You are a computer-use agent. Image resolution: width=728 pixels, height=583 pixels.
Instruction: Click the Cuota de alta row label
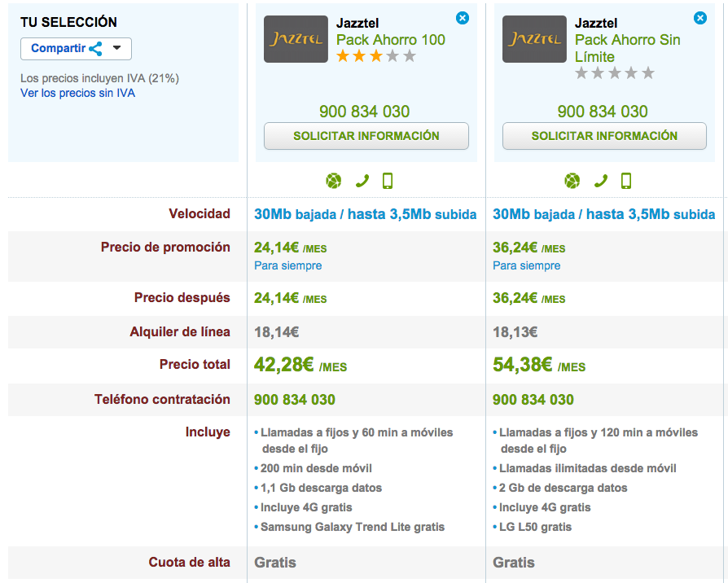(x=189, y=562)
